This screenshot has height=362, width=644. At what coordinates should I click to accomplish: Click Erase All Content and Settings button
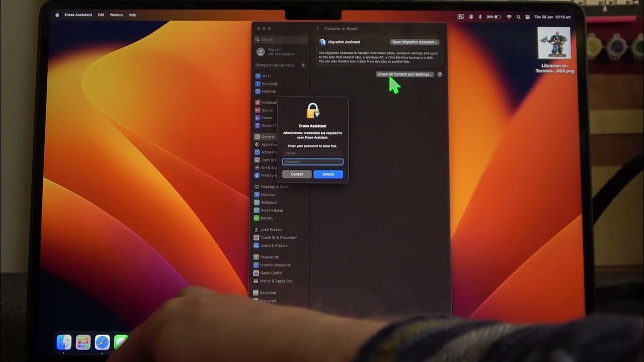(405, 74)
